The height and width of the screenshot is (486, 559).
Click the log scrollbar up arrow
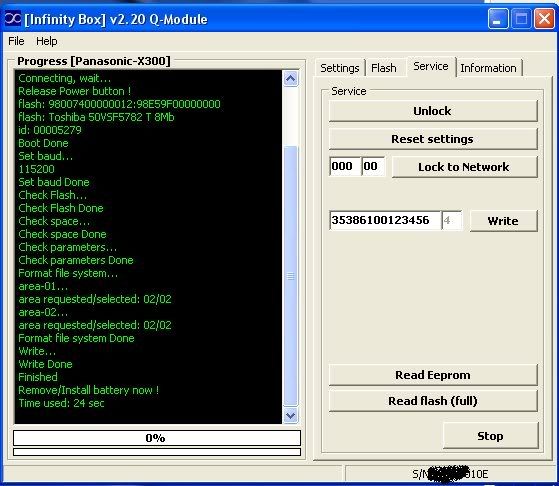click(291, 78)
